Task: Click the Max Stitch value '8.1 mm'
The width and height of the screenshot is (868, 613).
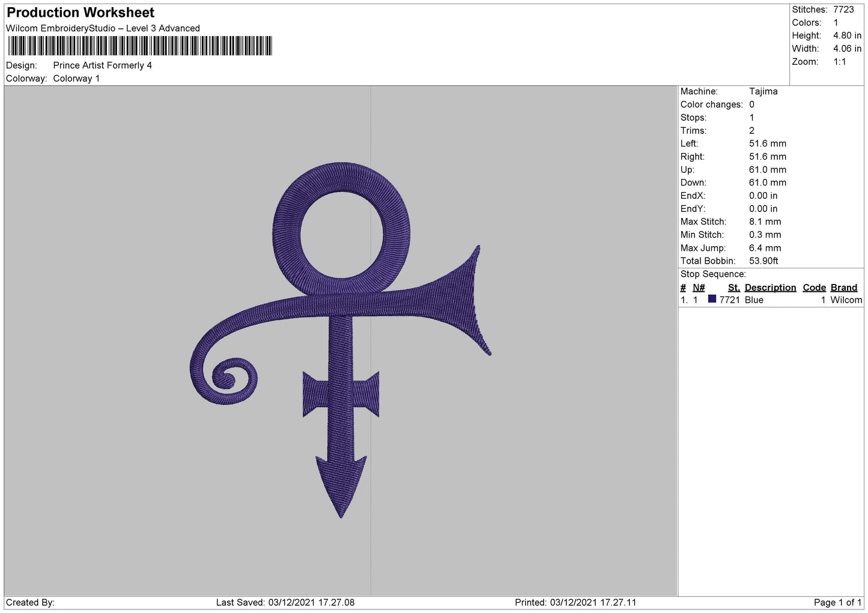Action: click(x=765, y=222)
